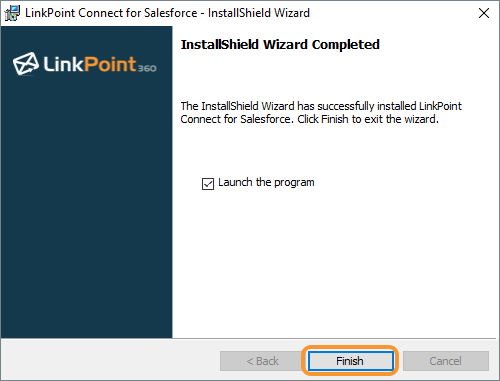Close the InstallShield Wizard window
500x381 pixels.
[484, 13]
